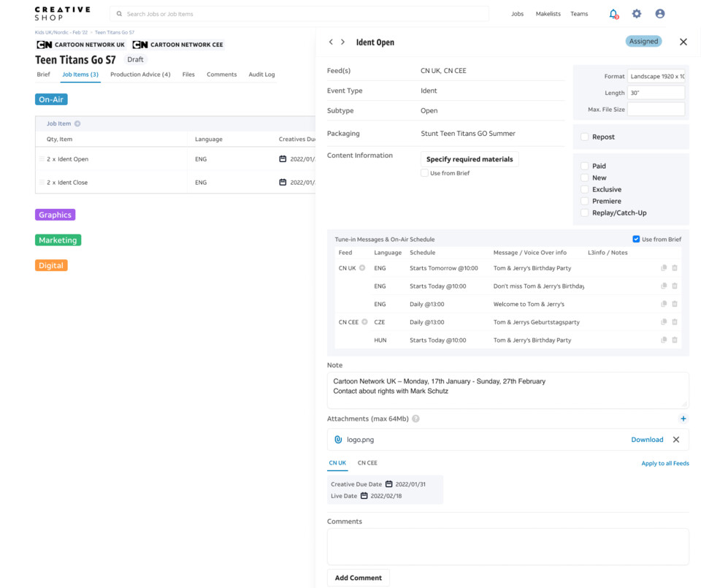Viewport: 701px width, 588px height.
Task: Remove the logo.png attachment
Action: pos(676,440)
